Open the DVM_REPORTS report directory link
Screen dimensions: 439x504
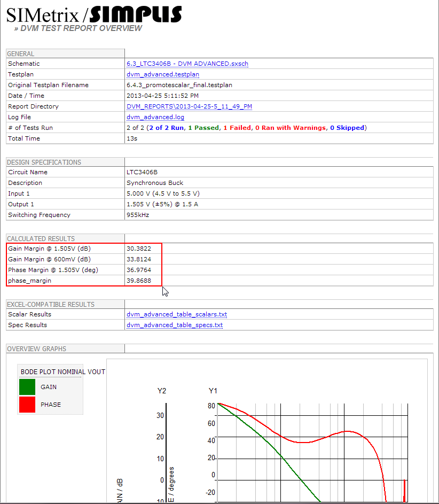[x=189, y=106]
